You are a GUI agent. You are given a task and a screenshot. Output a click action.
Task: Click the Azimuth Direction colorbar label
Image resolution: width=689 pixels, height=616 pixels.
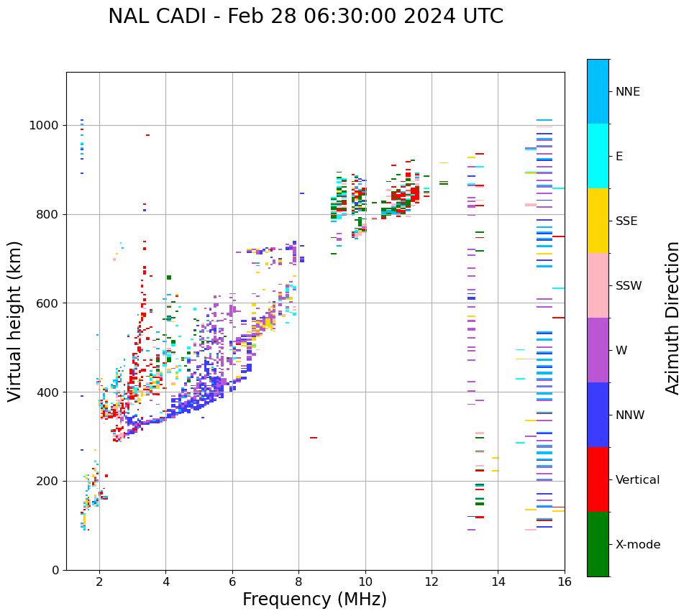(672, 318)
